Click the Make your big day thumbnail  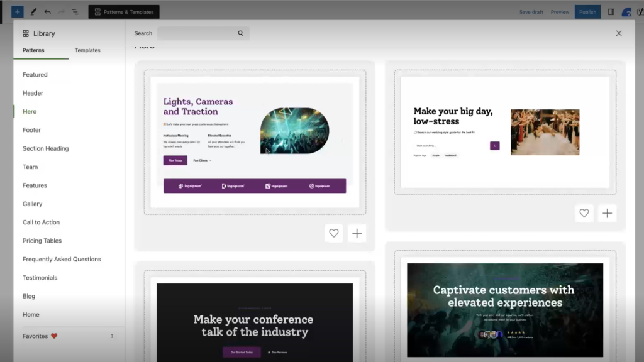[x=505, y=132]
